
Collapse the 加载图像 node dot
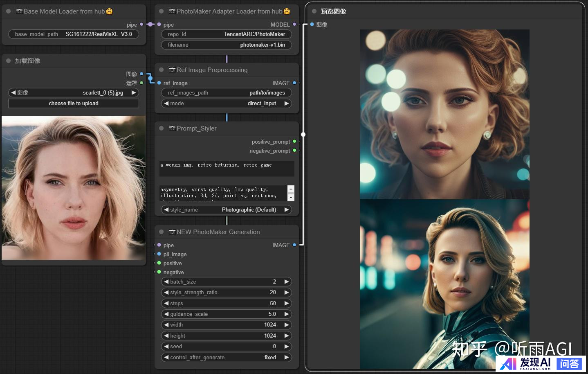8,61
